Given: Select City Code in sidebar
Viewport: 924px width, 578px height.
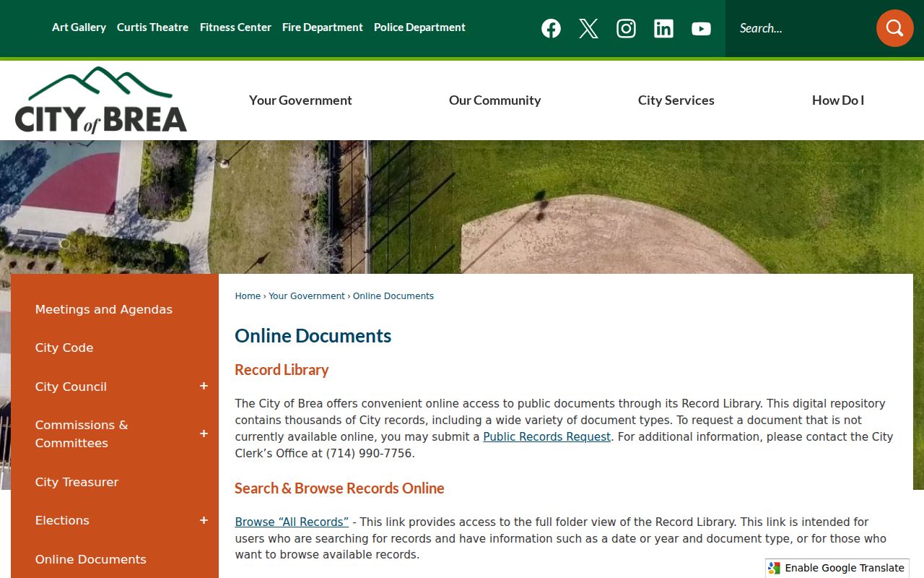Looking at the screenshot, I should (64, 348).
